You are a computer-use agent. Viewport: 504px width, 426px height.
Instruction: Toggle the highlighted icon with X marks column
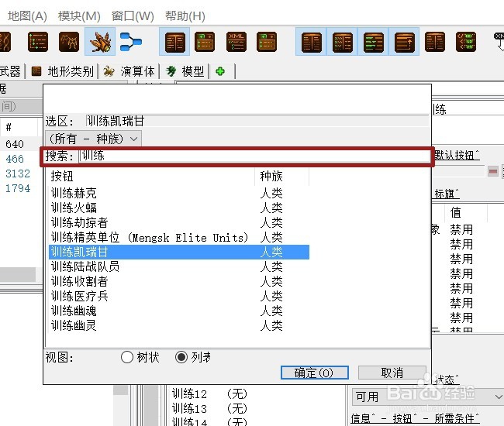click(342, 42)
